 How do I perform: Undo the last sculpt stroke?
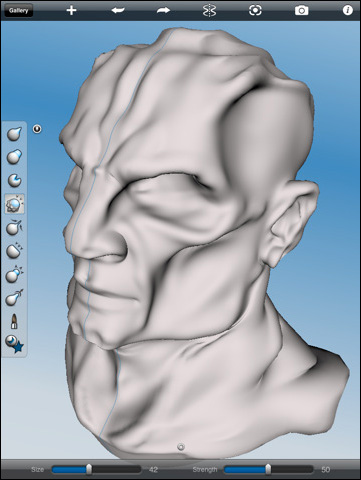(118, 10)
